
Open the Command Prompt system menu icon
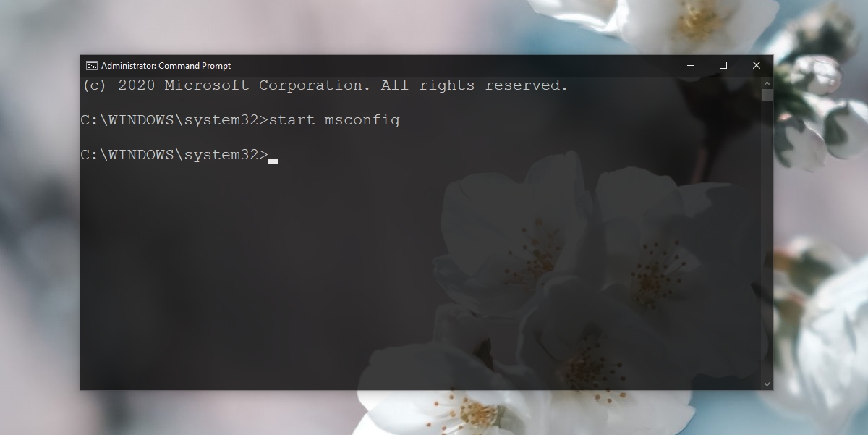[x=92, y=66]
